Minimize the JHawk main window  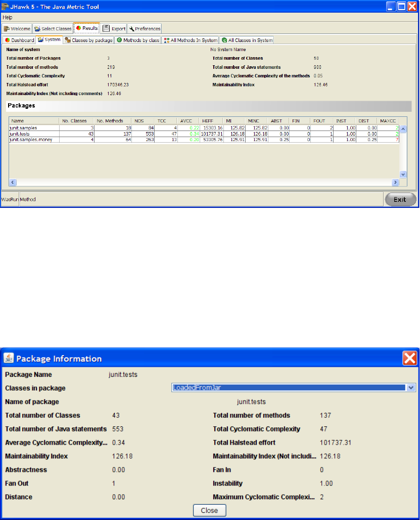coord(391,6)
